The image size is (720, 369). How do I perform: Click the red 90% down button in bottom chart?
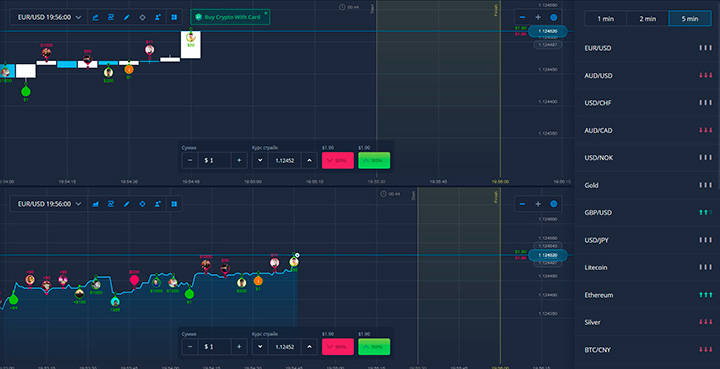(338, 347)
